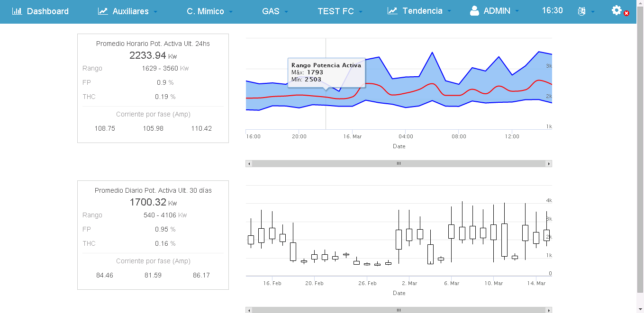Open the settings gear icon
The image size is (644, 313).
(x=617, y=10)
